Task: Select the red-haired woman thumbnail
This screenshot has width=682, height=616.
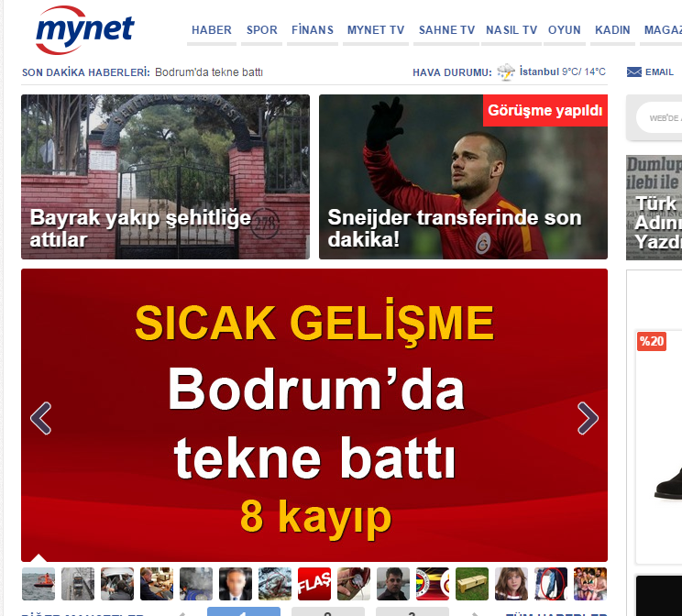Action: (x=511, y=584)
